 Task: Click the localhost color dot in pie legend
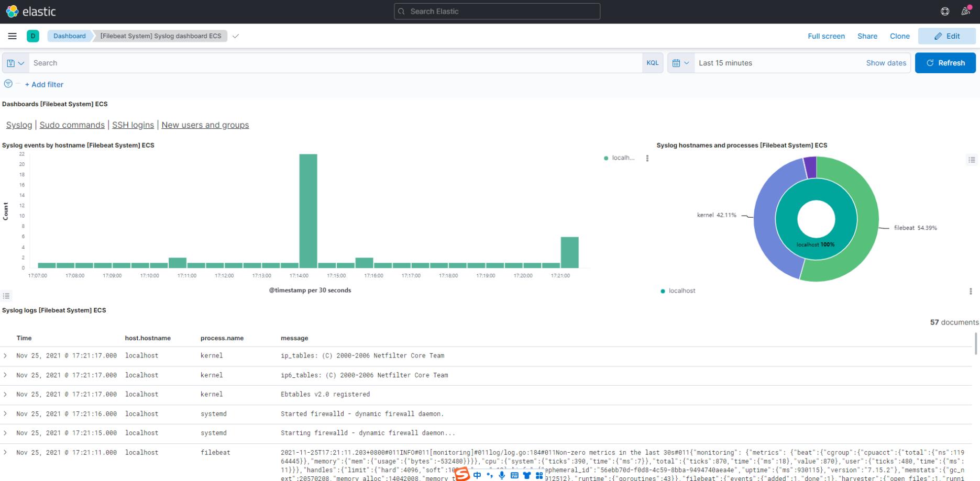click(x=663, y=291)
